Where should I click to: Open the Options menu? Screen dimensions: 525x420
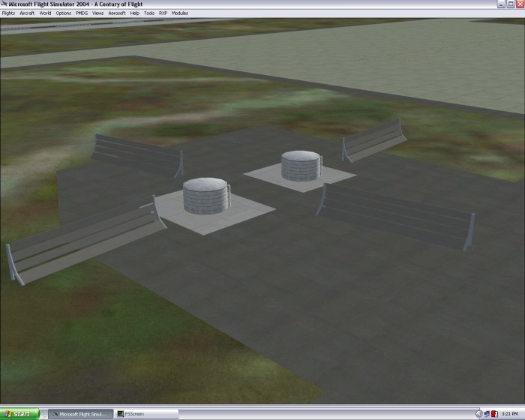[x=64, y=13]
